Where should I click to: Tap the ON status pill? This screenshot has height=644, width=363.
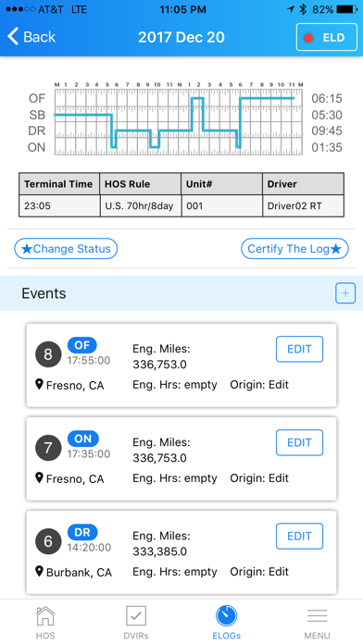pos(83,439)
